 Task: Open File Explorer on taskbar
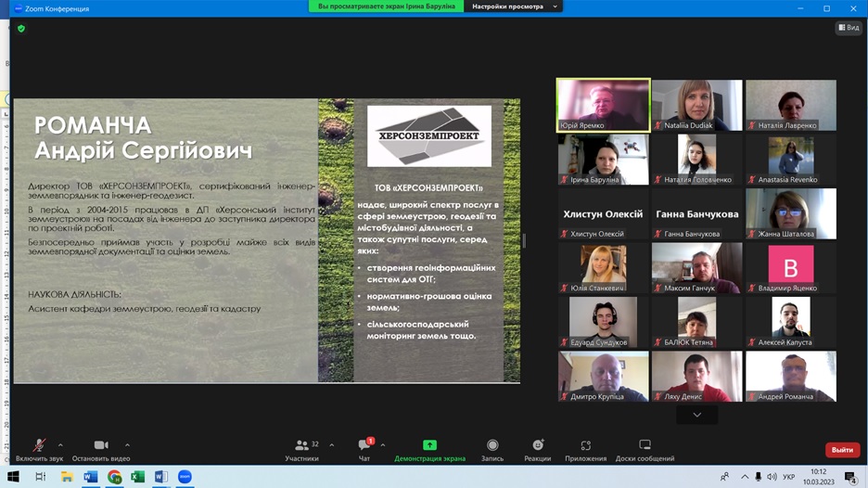[x=67, y=476]
